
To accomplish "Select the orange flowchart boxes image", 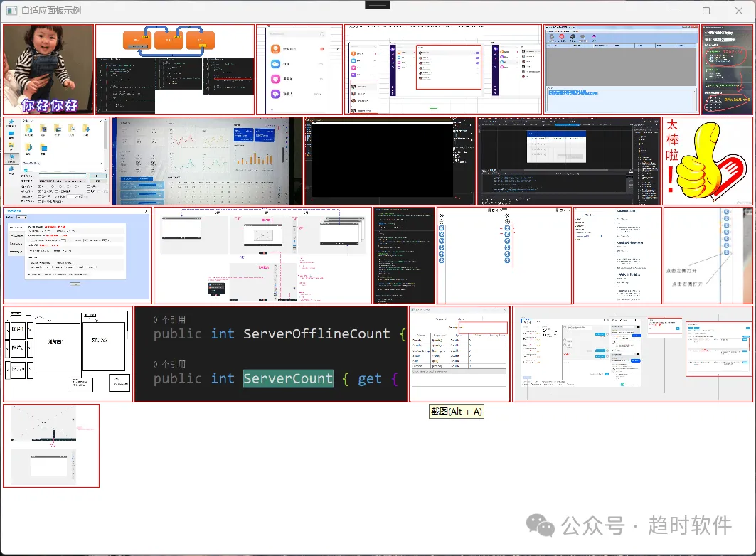I will pyautogui.click(x=175, y=70).
